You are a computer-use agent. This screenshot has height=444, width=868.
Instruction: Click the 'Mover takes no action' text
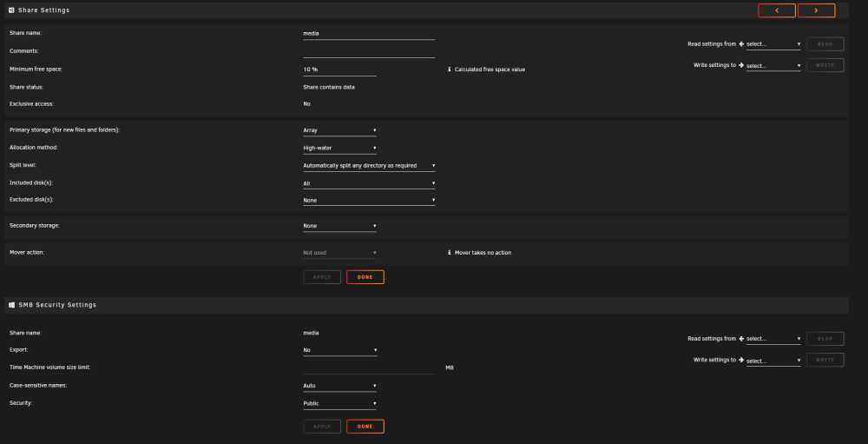pos(483,252)
